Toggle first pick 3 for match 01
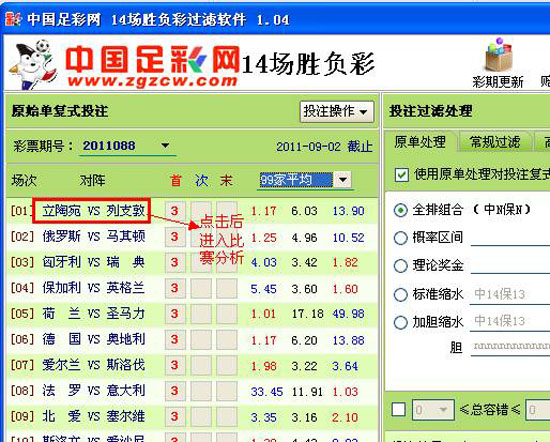Image resolution: width=550 pixels, height=442 pixels. click(175, 211)
